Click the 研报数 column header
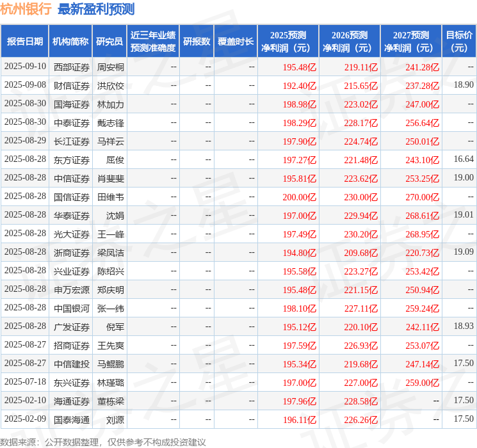Viewport: 477px width, 448px height. coord(196,42)
